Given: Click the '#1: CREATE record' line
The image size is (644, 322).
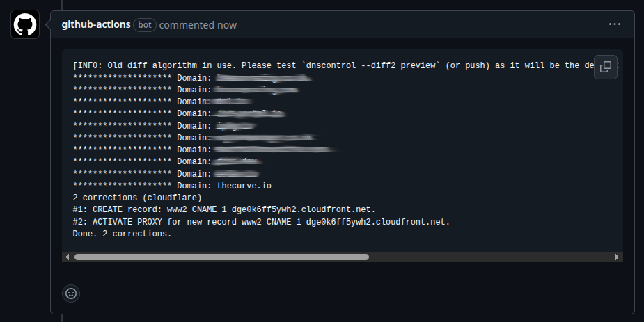Looking at the screenshot, I should click(224, 209).
